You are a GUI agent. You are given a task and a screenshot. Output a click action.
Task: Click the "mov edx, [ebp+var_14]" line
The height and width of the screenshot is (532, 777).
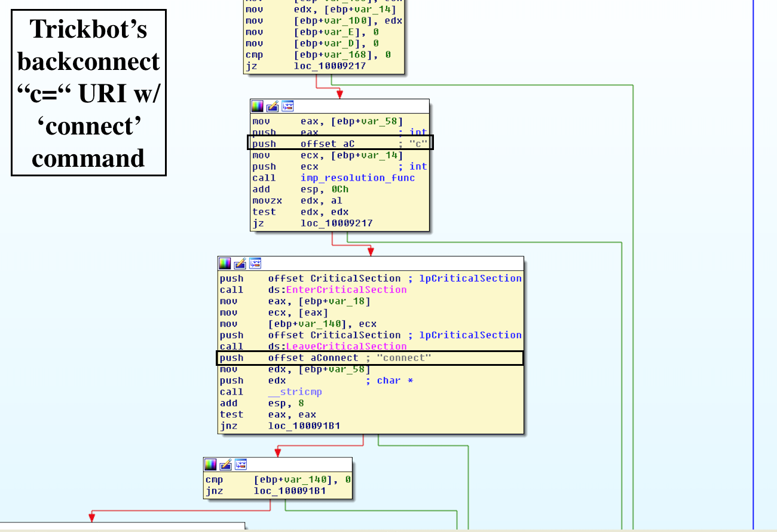[x=321, y=9]
